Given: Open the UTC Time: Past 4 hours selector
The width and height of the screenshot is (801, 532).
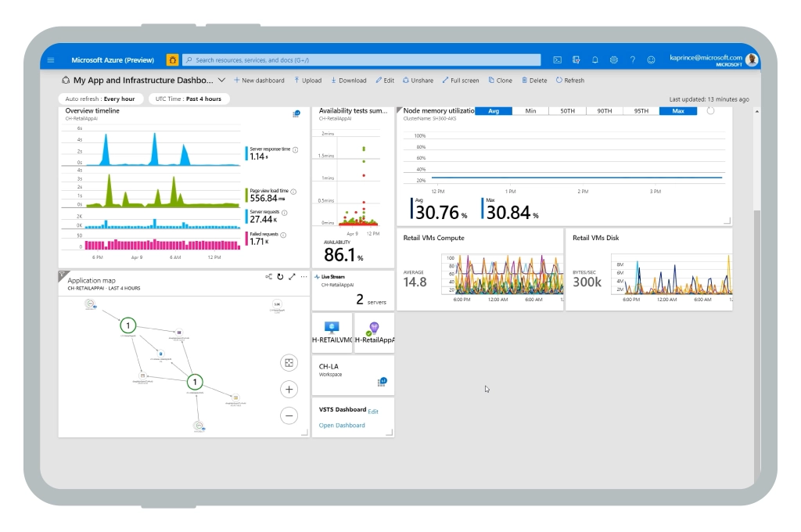Looking at the screenshot, I should [189, 99].
